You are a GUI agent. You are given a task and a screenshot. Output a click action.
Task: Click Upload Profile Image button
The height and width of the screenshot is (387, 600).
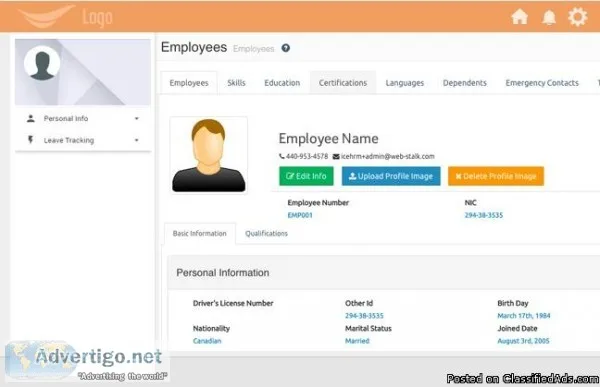(391, 176)
